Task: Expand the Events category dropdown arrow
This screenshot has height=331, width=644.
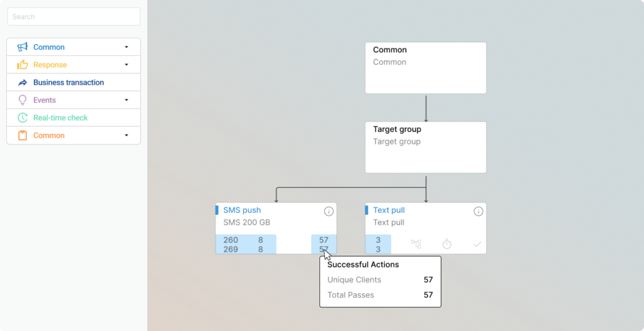Action: click(x=126, y=100)
